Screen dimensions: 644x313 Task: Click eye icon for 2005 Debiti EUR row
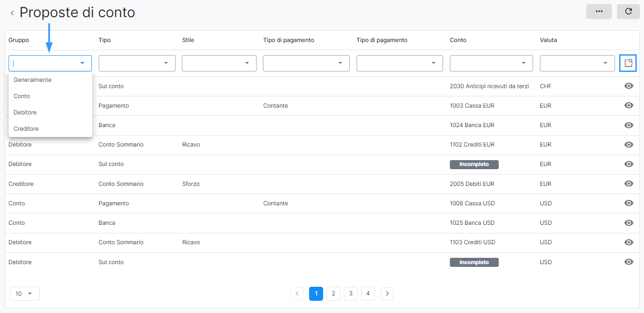pos(628,184)
